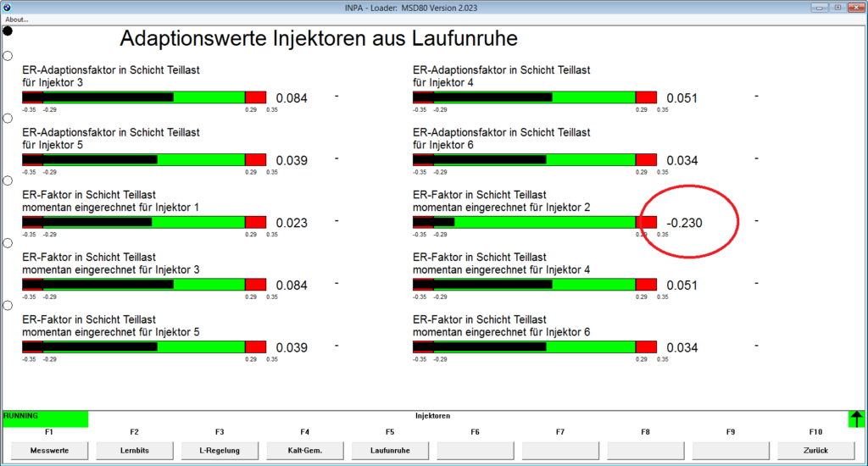Close the INPA Loader window
This screenshot has width=868, height=466.
coord(855,7)
